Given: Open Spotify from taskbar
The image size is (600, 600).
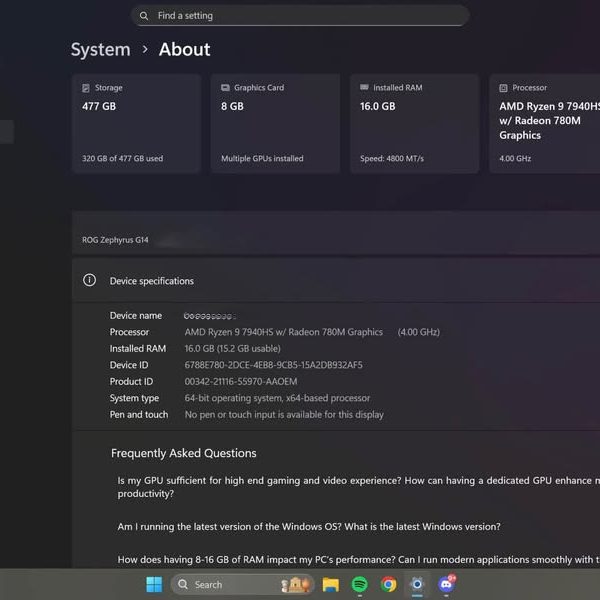Looking at the screenshot, I should (x=359, y=584).
